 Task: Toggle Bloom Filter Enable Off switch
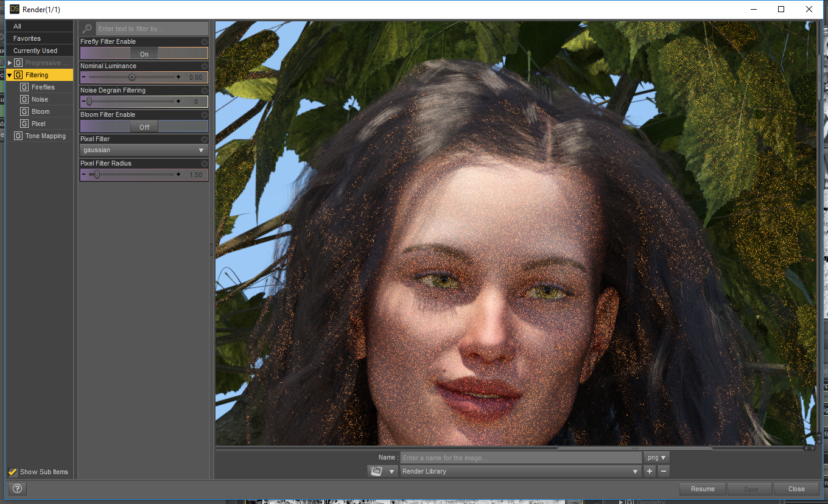point(144,127)
